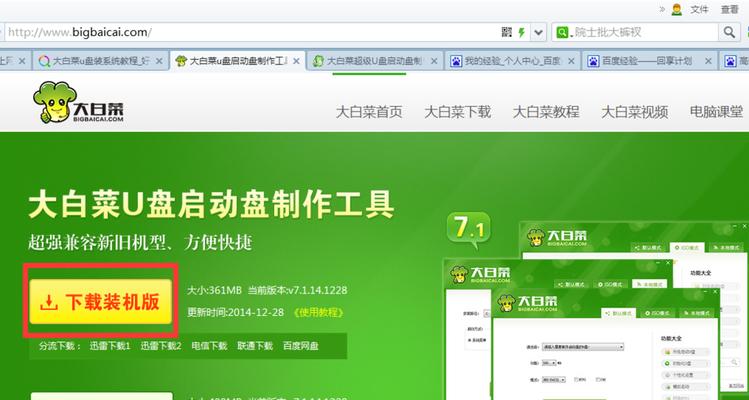
Task: Choose the 百度网盘 download link
Action: point(300,346)
